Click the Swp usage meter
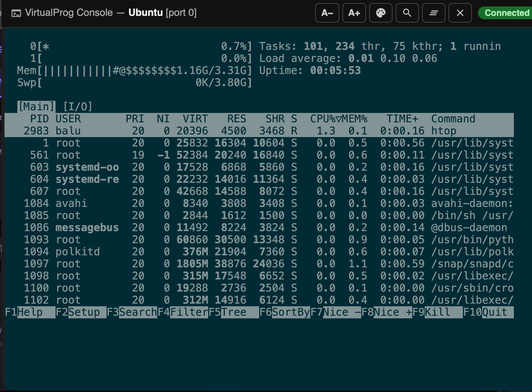532x392 pixels. [135, 83]
